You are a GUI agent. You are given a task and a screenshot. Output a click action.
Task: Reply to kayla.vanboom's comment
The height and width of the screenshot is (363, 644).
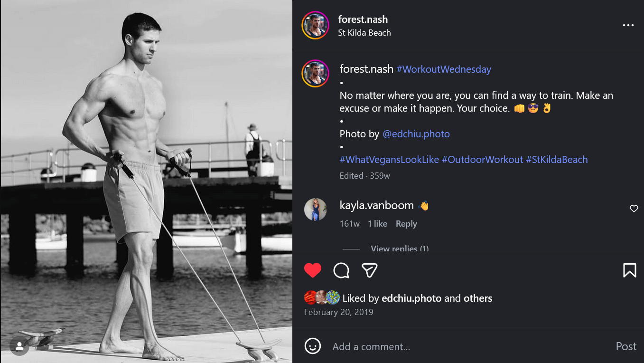(x=406, y=224)
